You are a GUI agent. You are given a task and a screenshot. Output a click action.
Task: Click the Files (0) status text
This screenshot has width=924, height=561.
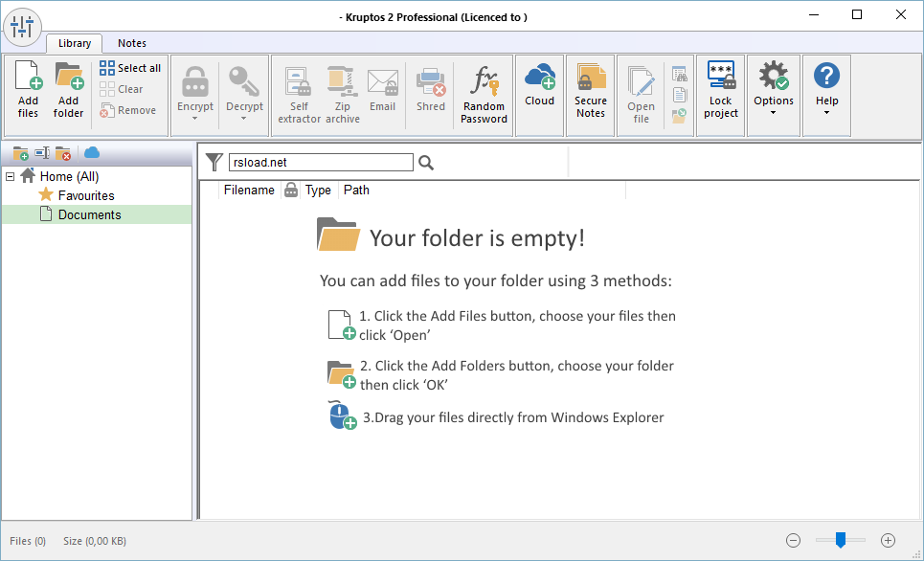click(28, 541)
